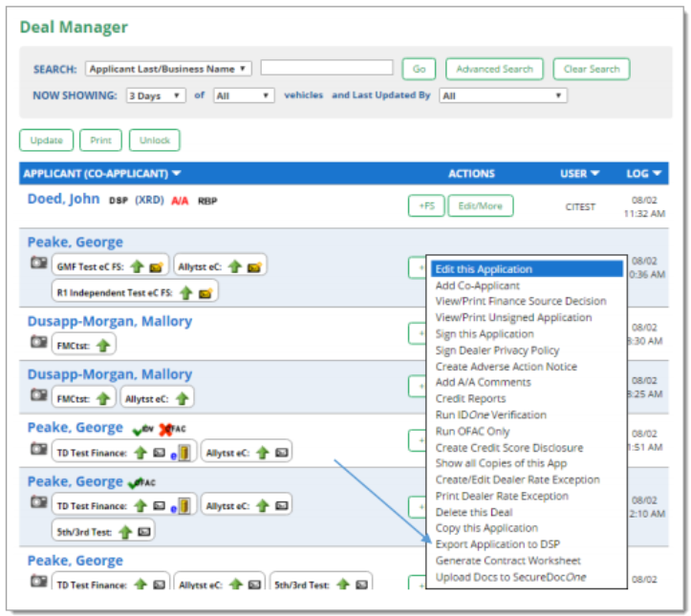
Task: Click the envelope icon next to Allytst eC in GMF row
Action: point(254,267)
